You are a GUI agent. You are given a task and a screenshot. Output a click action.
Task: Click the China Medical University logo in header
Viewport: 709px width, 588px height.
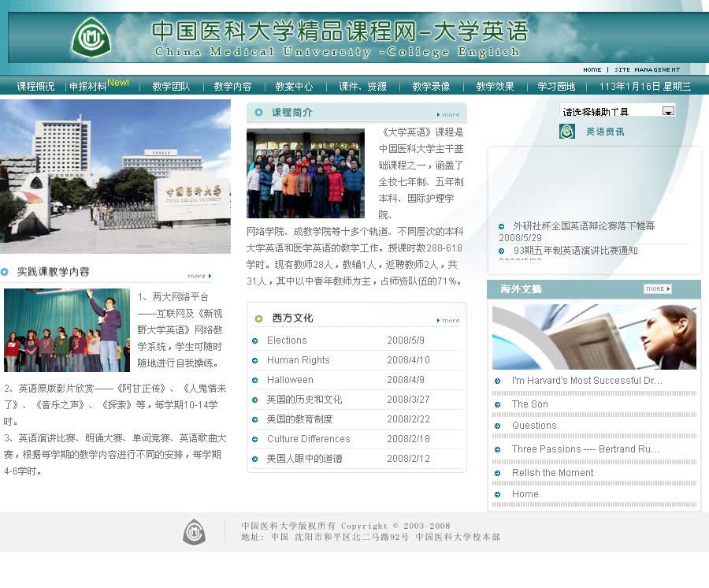pyautogui.click(x=91, y=36)
